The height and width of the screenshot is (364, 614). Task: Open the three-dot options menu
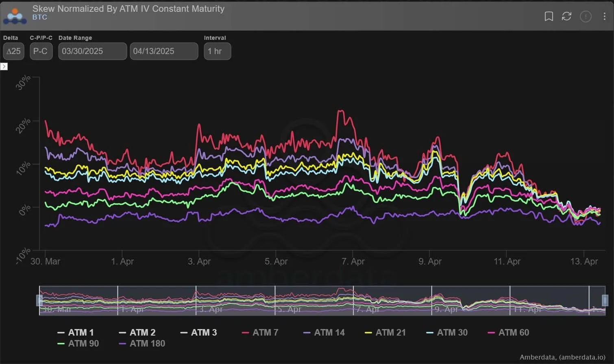click(x=604, y=16)
